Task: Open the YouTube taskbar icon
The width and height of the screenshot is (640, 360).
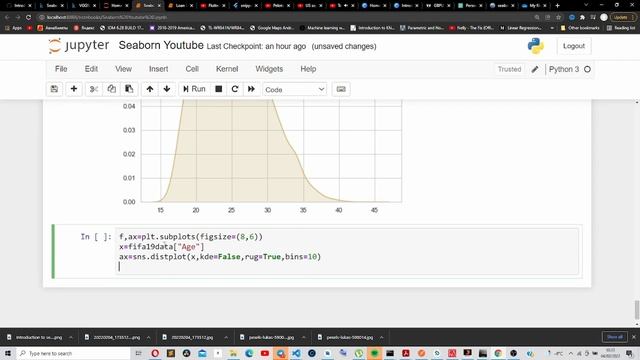Action: pyautogui.click(x=265, y=353)
